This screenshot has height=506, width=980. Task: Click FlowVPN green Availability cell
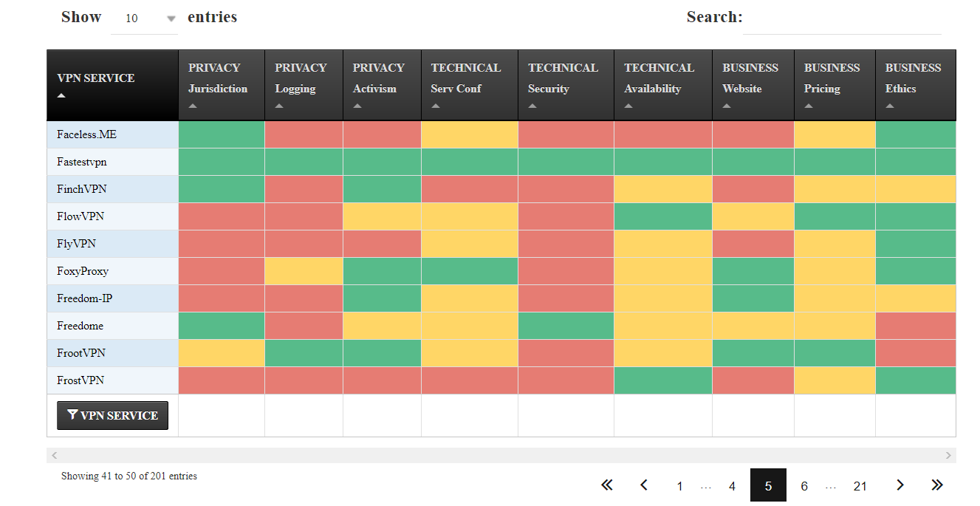[663, 216]
